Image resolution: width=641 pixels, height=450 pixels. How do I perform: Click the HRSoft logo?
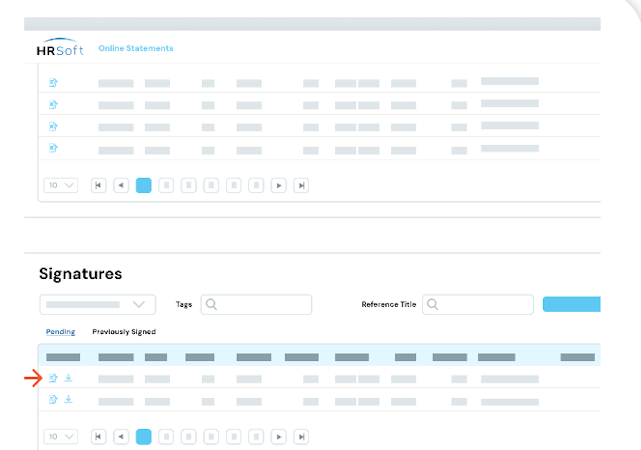coord(60,47)
